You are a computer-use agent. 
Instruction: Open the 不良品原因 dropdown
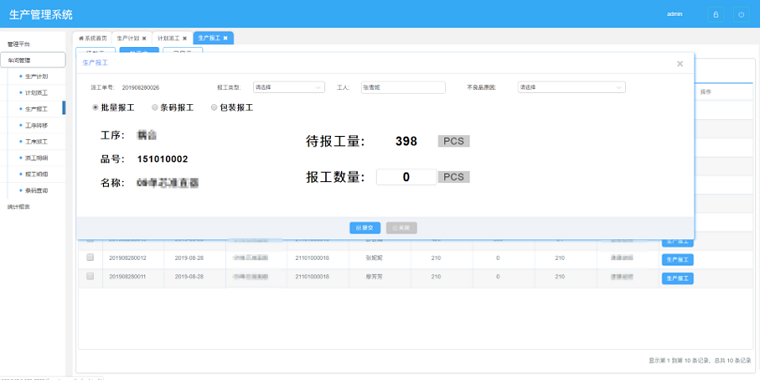571,87
